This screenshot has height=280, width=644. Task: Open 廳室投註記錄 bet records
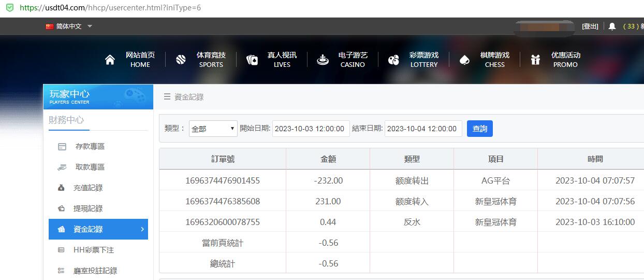[x=95, y=271]
